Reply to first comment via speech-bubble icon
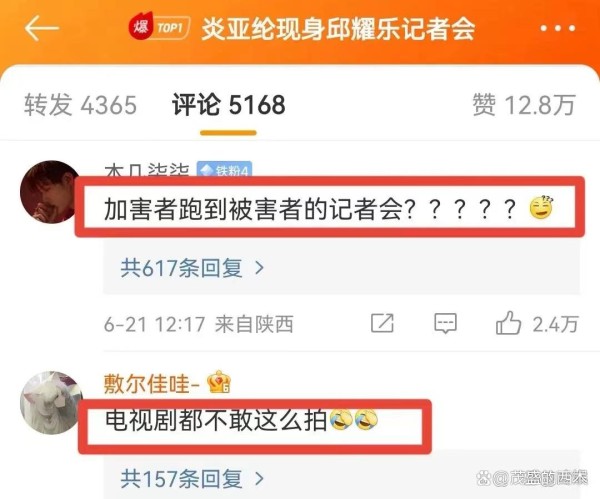This screenshot has height=499, width=600. coord(445,324)
